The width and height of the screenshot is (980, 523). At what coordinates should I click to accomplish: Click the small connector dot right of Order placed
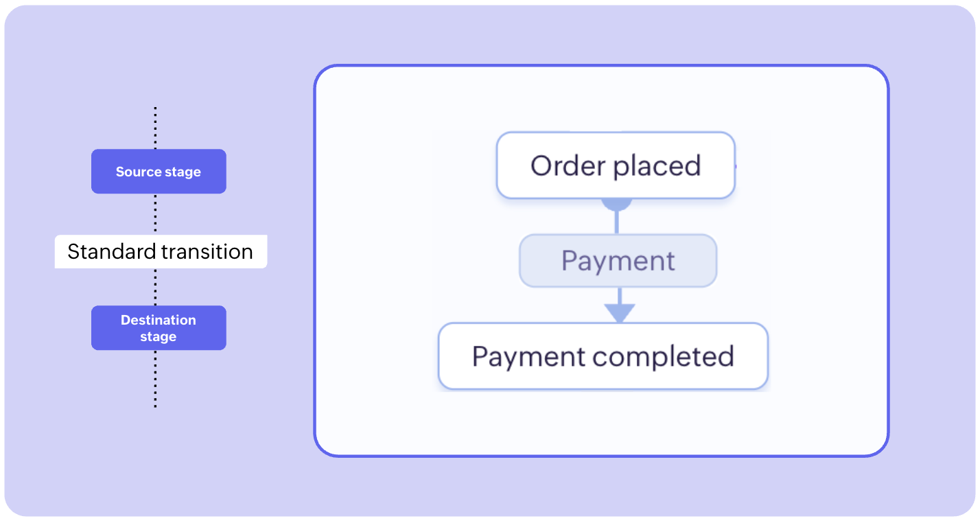736,165
